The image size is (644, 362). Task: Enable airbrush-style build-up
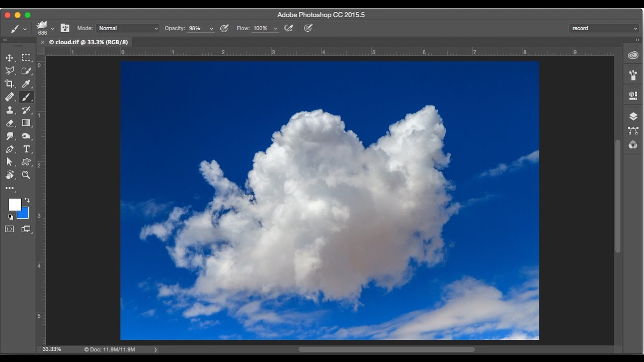click(x=288, y=28)
